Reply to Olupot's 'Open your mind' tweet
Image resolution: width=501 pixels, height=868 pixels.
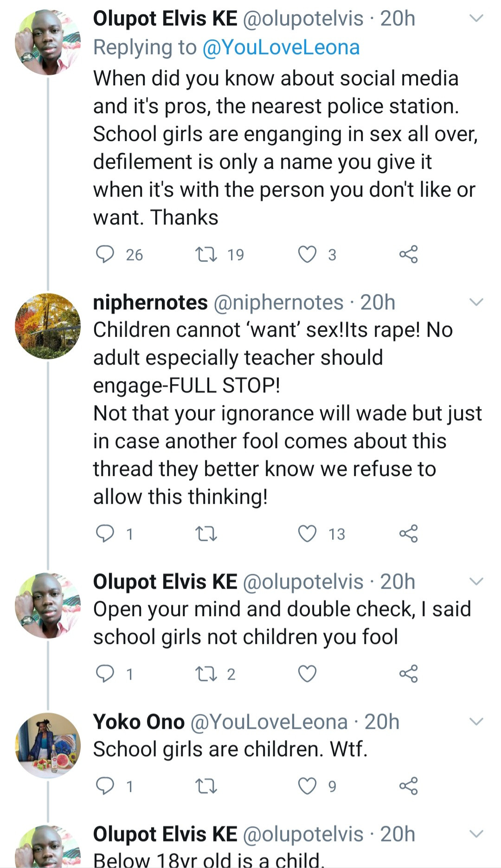tap(105, 674)
